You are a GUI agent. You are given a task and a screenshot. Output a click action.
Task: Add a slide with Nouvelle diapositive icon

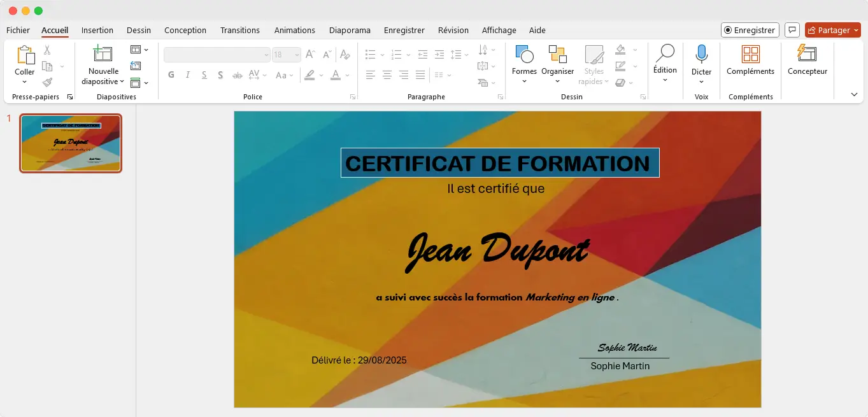pyautogui.click(x=103, y=53)
